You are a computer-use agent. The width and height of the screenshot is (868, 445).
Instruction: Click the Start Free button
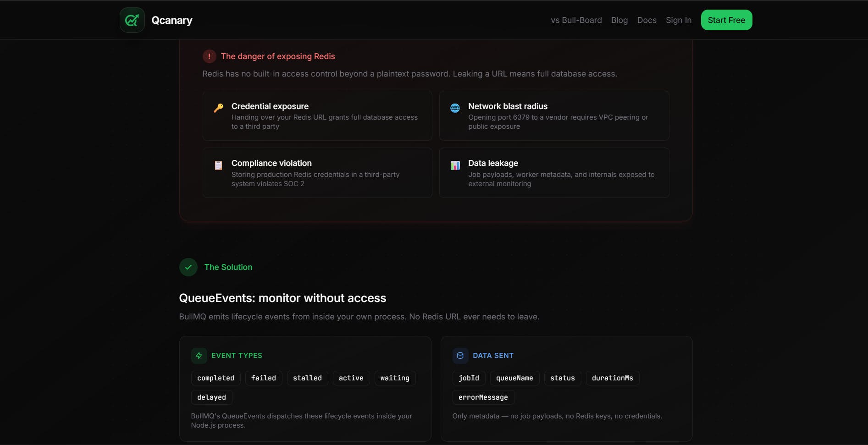point(727,20)
